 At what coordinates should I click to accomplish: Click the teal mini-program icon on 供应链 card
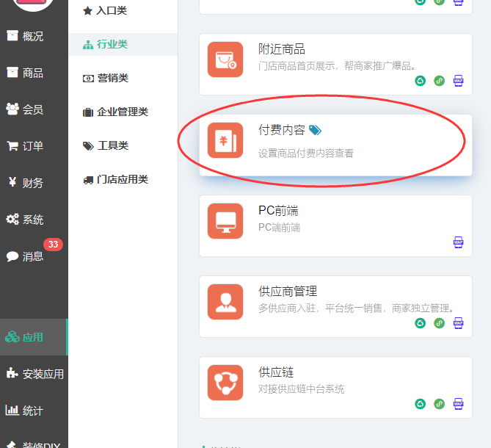[x=421, y=404]
